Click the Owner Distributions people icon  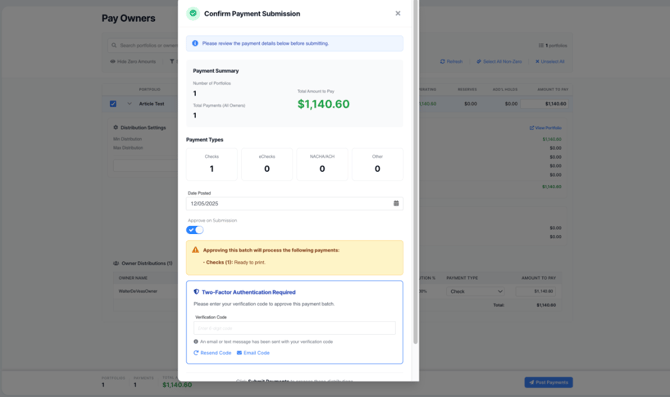click(116, 263)
